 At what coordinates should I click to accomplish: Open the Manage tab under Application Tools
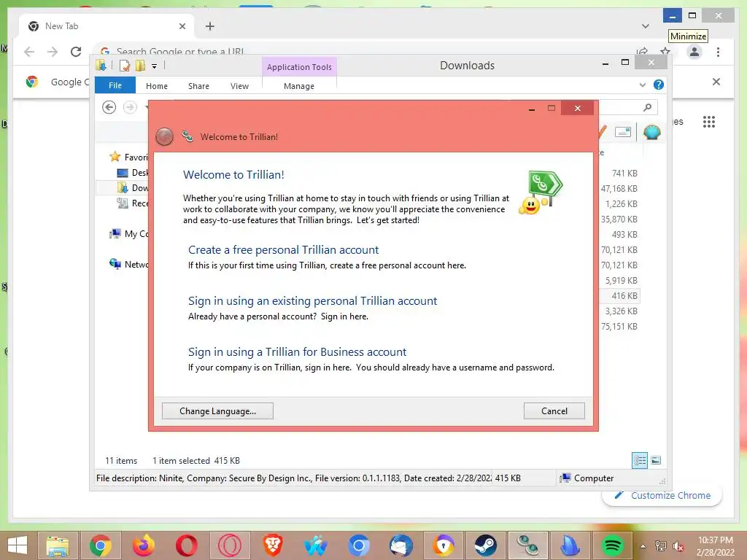click(x=299, y=86)
